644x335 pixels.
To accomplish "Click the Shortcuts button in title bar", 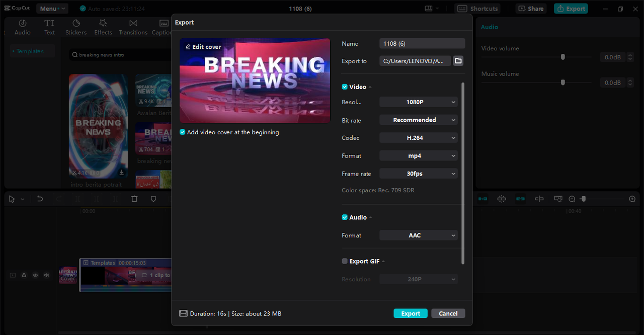I will coord(478,9).
